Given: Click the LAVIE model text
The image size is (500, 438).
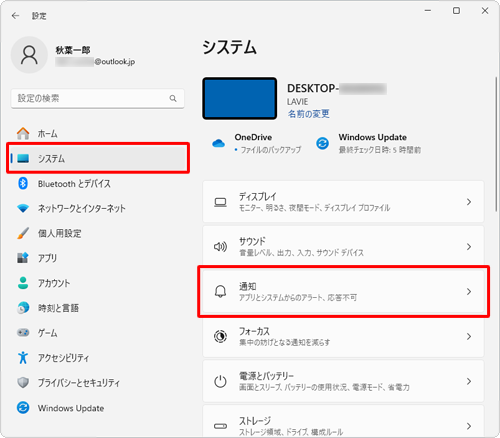Looking at the screenshot, I should click(297, 102).
